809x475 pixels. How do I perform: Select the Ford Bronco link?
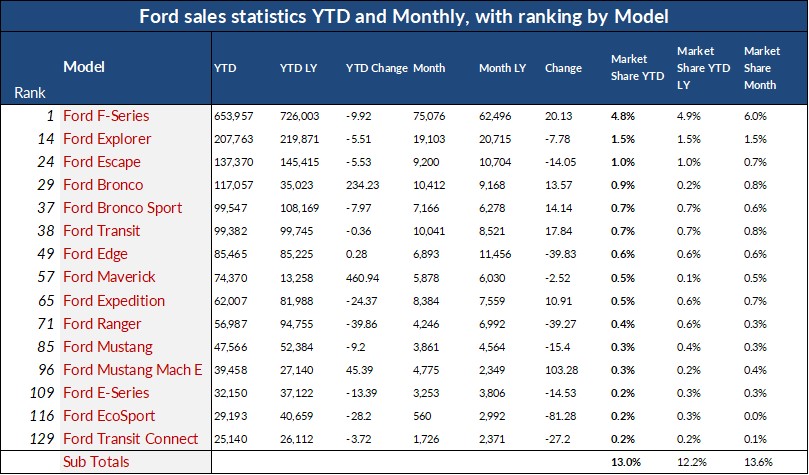(103, 184)
